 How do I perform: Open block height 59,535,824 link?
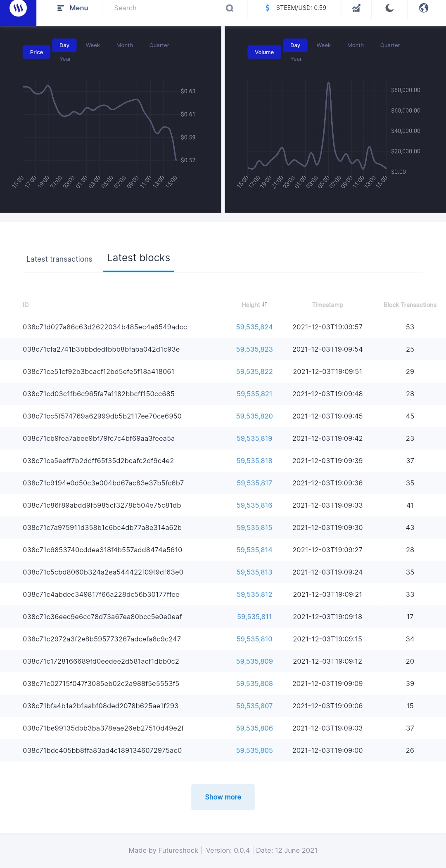[x=254, y=327]
